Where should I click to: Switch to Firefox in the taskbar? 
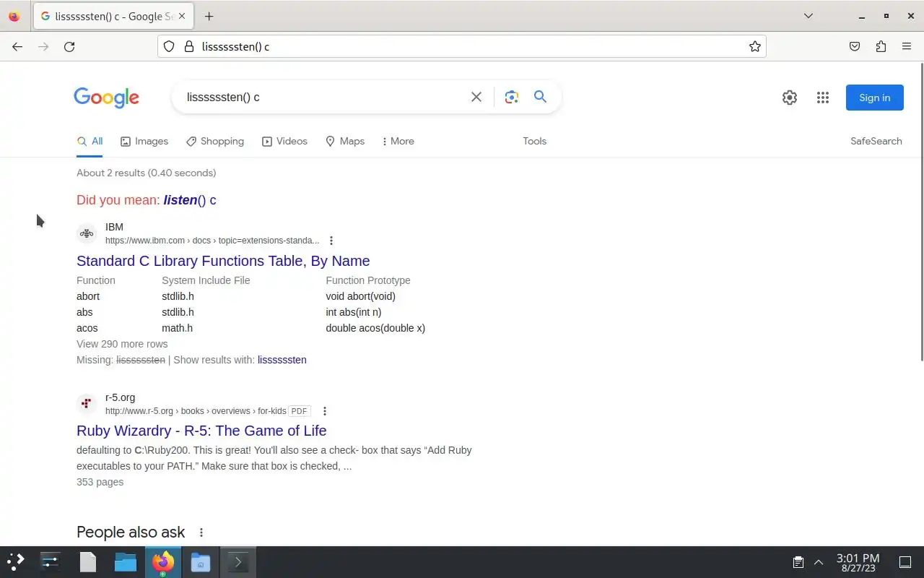coord(163,562)
